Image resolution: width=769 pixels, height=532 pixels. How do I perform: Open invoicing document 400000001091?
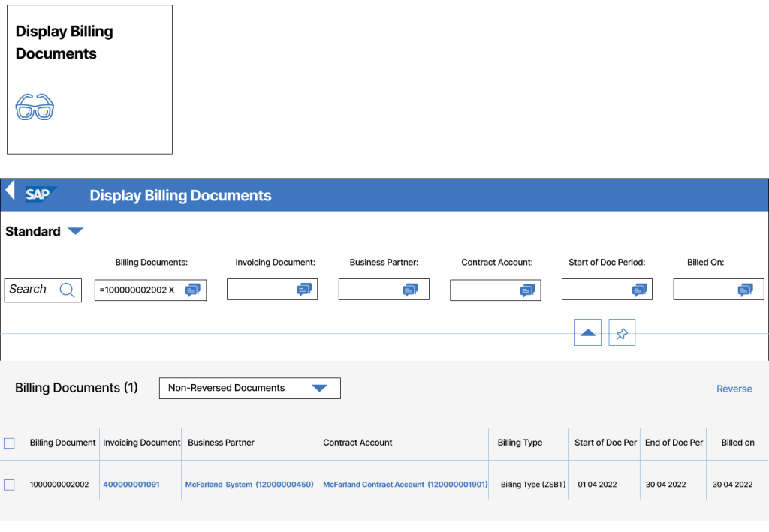(130, 484)
